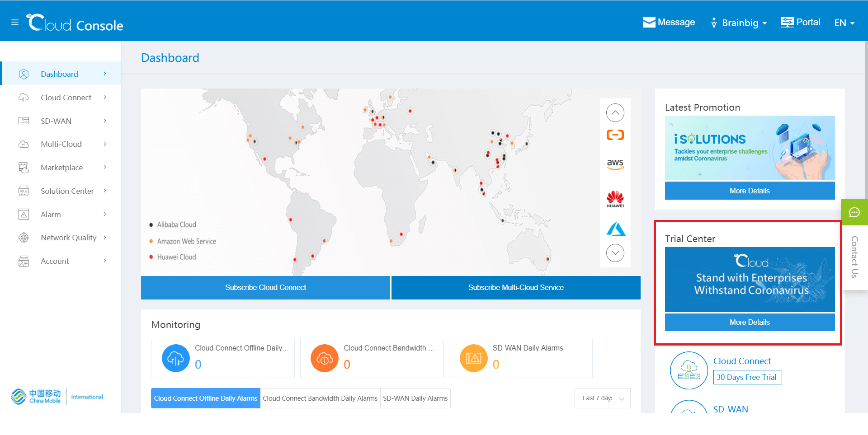Viewport: 868px width, 435px height.
Task: Expand the SD-WAN menu chevron
Action: pyautogui.click(x=105, y=121)
